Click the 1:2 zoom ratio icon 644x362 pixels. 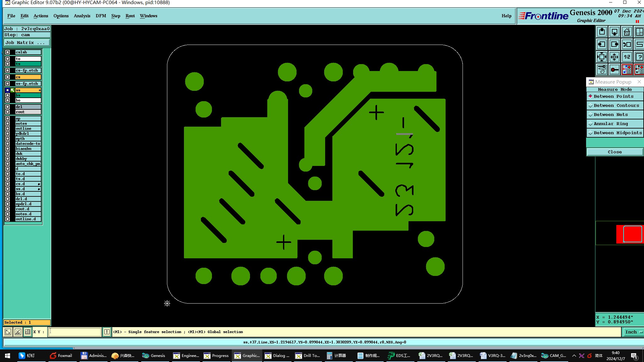[x=627, y=57]
